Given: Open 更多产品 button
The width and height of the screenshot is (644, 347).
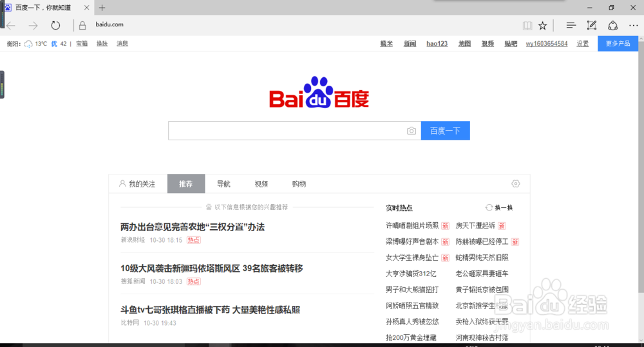Looking at the screenshot, I should point(618,44).
